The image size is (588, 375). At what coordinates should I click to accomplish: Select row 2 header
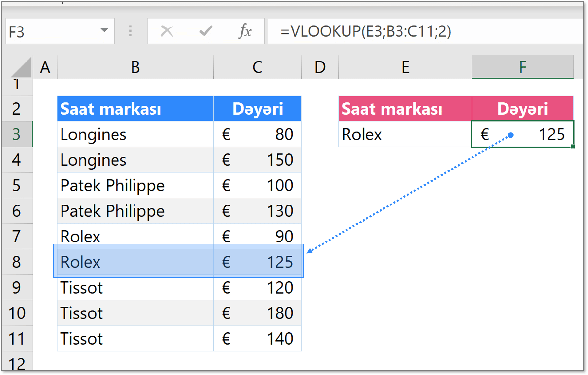[x=17, y=109]
